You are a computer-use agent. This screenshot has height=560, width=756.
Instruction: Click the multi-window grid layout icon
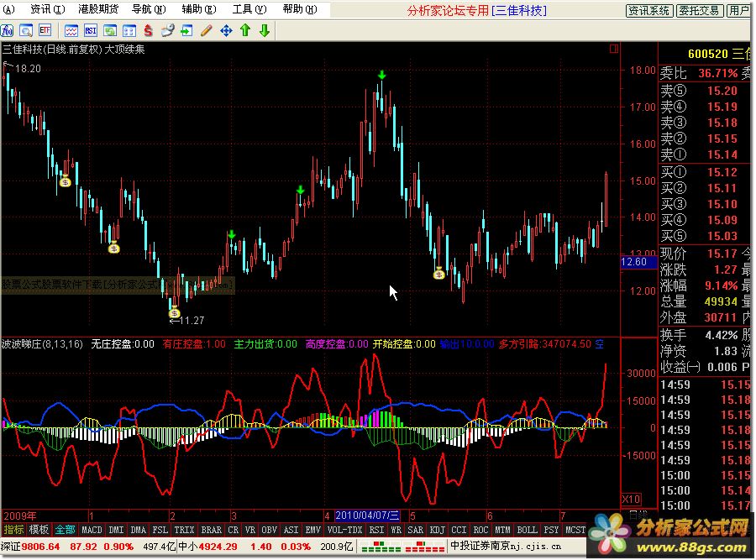click(x=129, y=31)
